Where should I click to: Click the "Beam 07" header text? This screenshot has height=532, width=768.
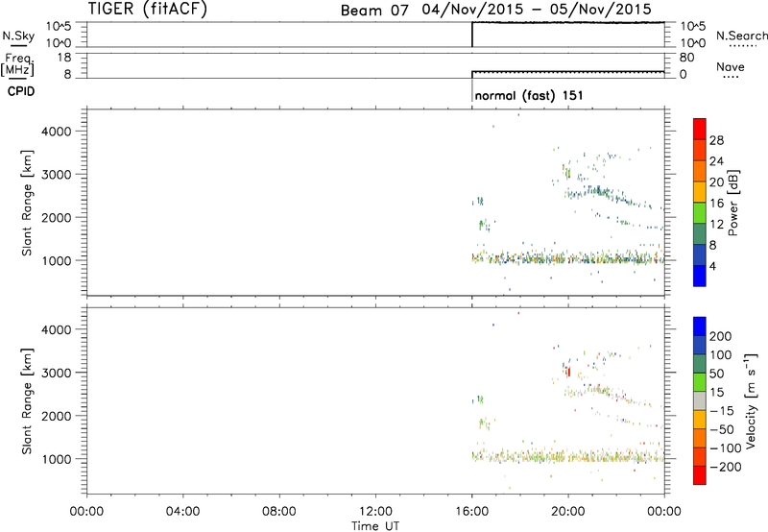tap(374, 10)
